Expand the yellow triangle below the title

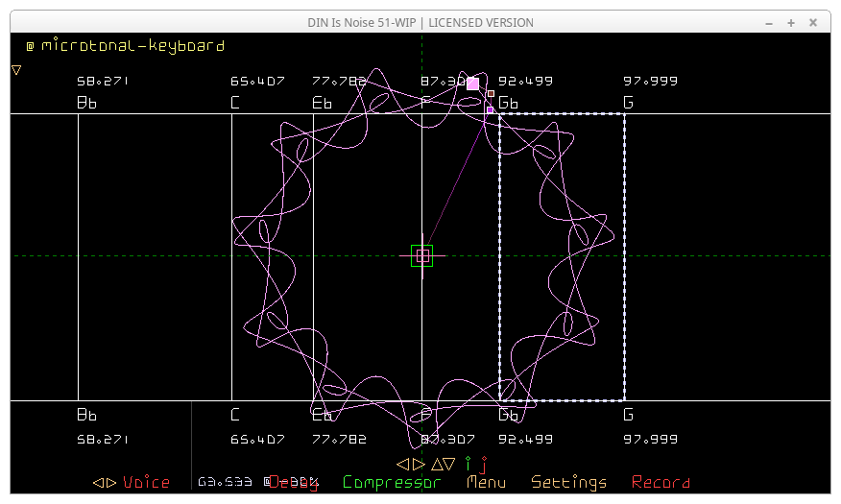(16, 69)
